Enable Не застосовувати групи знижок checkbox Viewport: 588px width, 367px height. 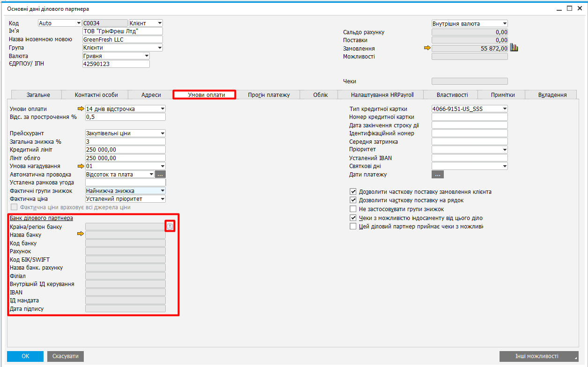point(353,209)
